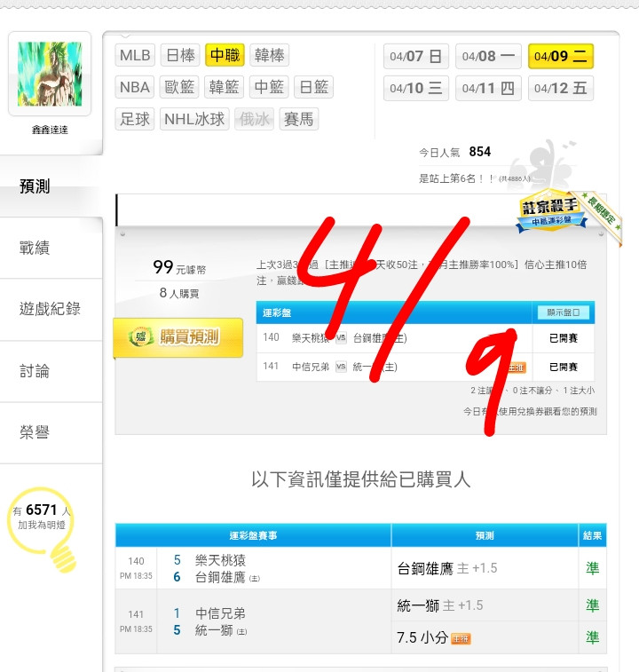Pick the 04/10 三 date button
639x672 pixels.
pyautogui.click(x=415, y=88)
